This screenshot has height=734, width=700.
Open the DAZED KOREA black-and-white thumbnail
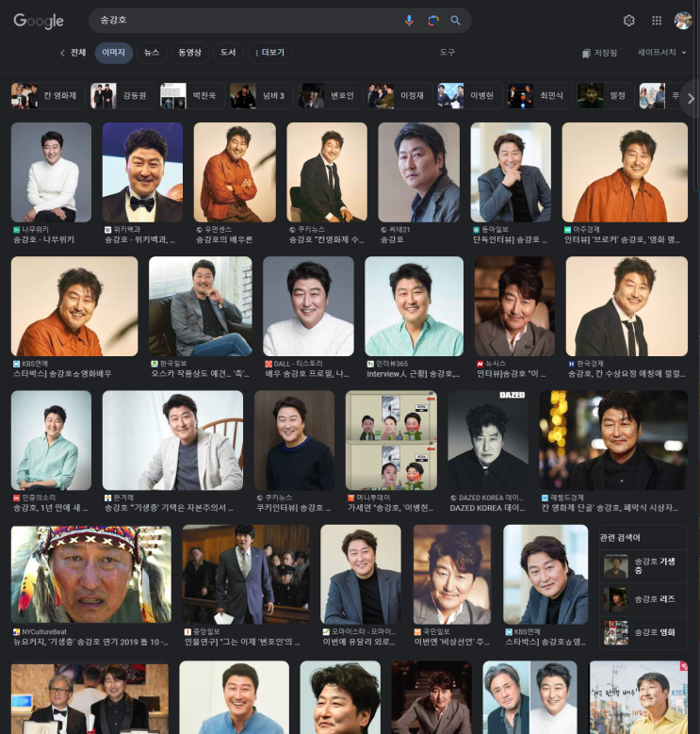click(488, 440)
